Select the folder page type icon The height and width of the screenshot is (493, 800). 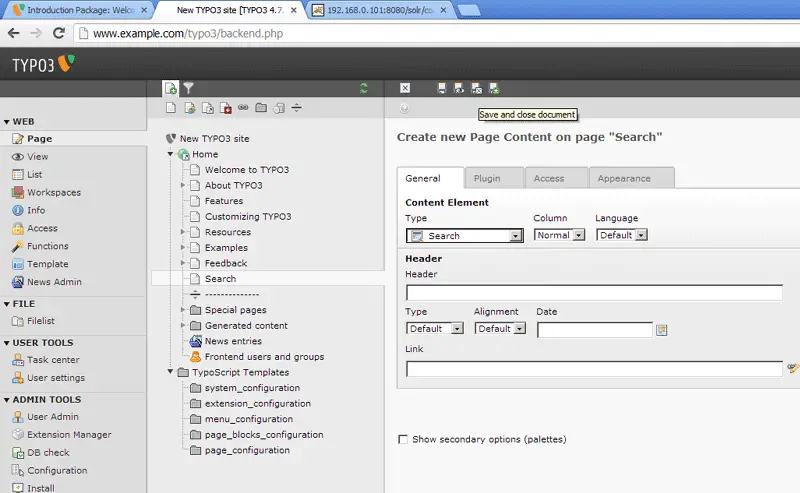tap(261, 108)
